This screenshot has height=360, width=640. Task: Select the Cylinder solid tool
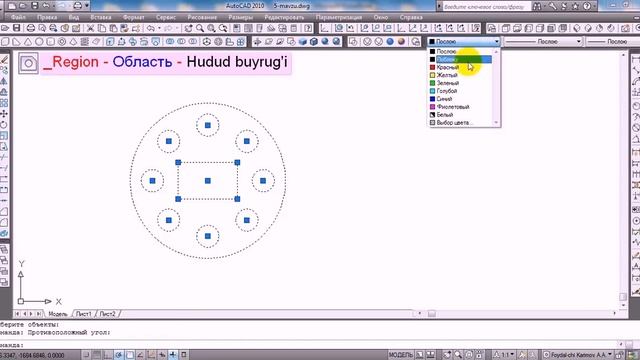point(51,42)
